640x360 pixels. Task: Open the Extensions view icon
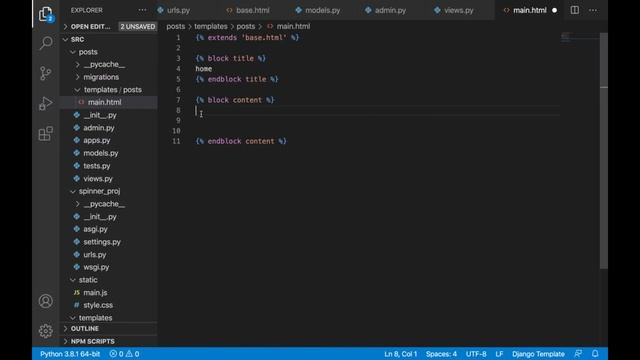tap(46, 133)
